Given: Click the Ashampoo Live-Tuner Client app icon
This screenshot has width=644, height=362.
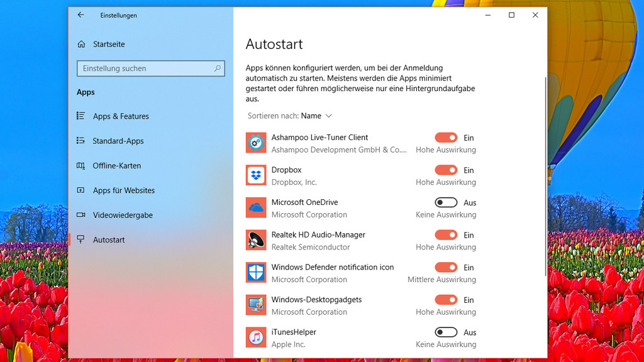Looking at the screenshot, I should click(x=256, y=143).
